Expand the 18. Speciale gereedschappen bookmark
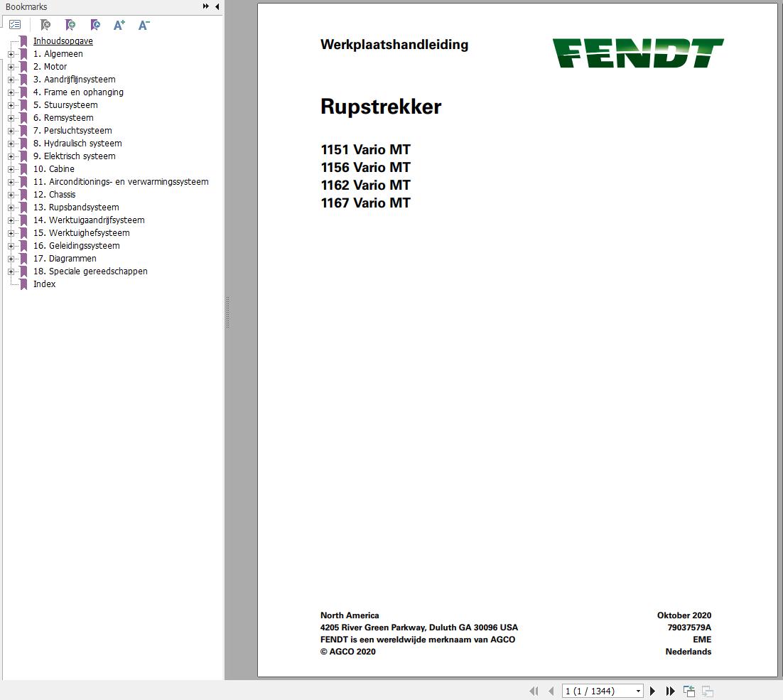This screenshot has width=783, height=700. pos(11,271)
